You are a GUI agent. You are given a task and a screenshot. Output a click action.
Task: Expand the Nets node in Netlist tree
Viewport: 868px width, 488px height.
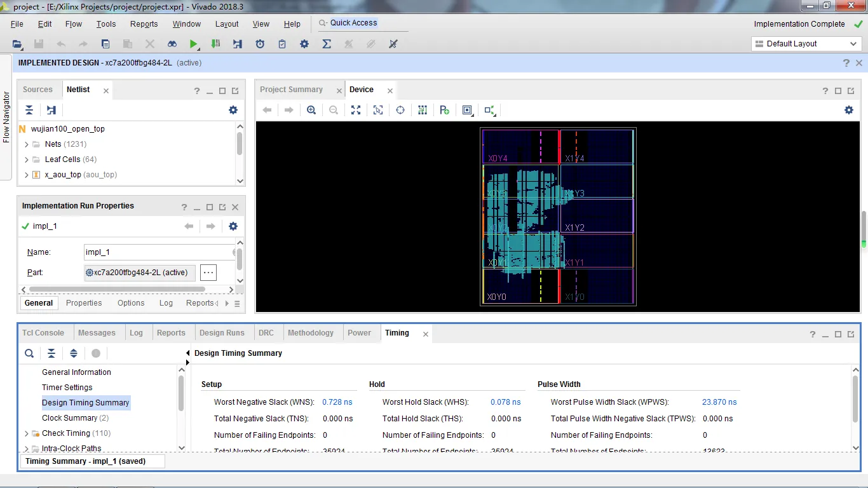(27, 144)
